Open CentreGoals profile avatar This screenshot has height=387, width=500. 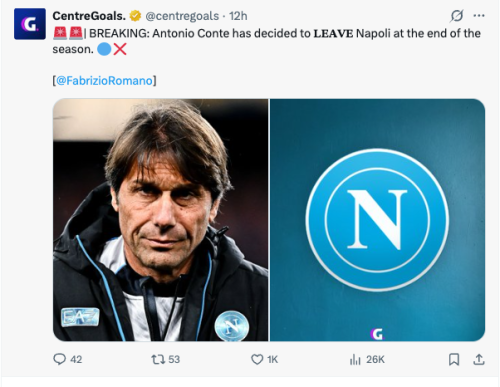tap(30, 24)
